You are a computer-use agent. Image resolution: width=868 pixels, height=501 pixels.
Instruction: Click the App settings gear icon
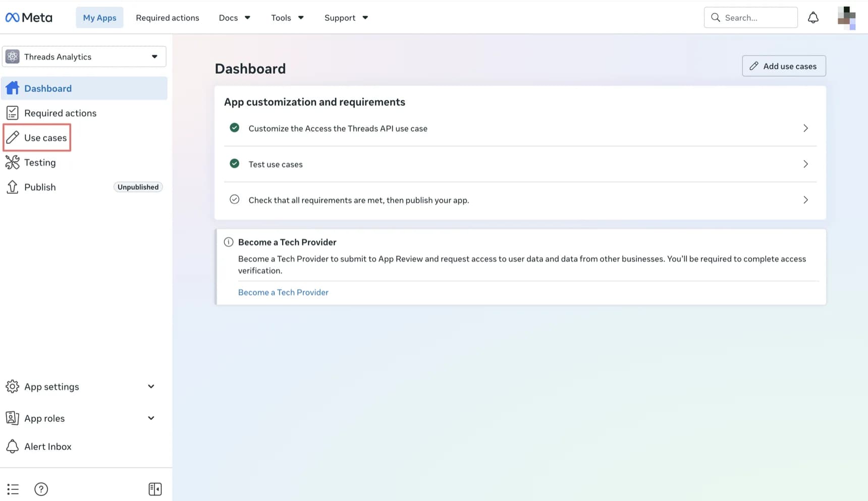coord(13,386)
